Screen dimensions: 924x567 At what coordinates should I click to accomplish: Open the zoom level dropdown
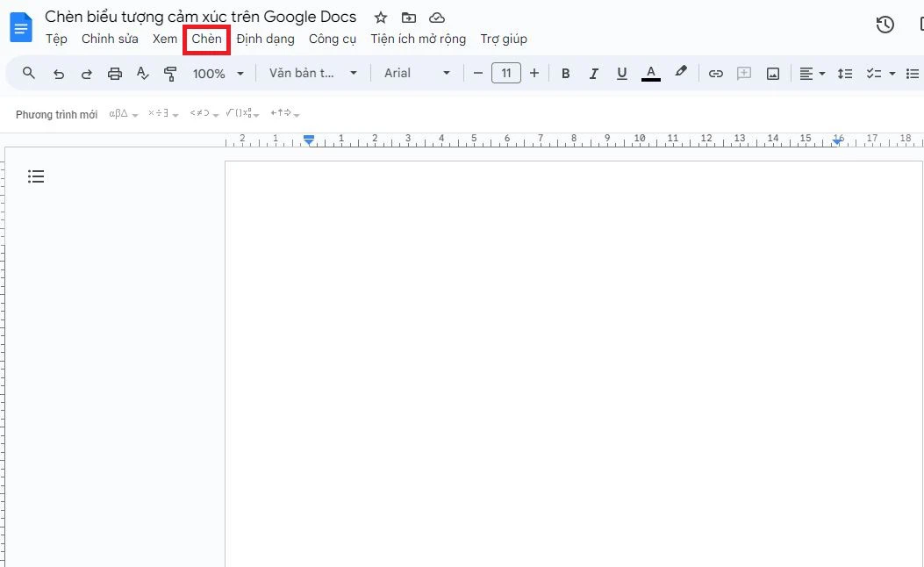pyautogui.click(x=218, y=73)
